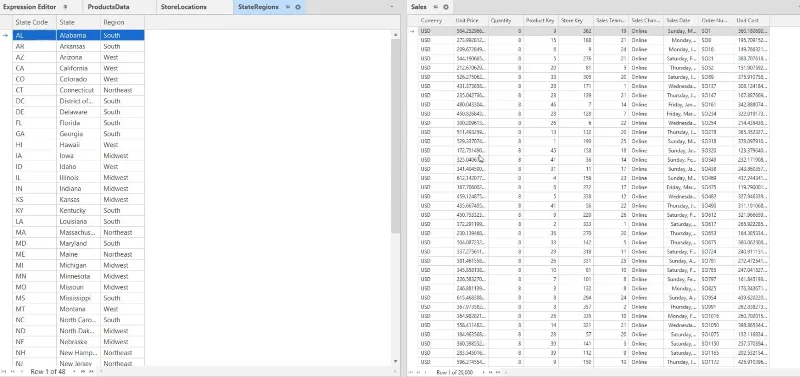
Task: Go to previous row in Sales navigator
Action: click(426, 372)
